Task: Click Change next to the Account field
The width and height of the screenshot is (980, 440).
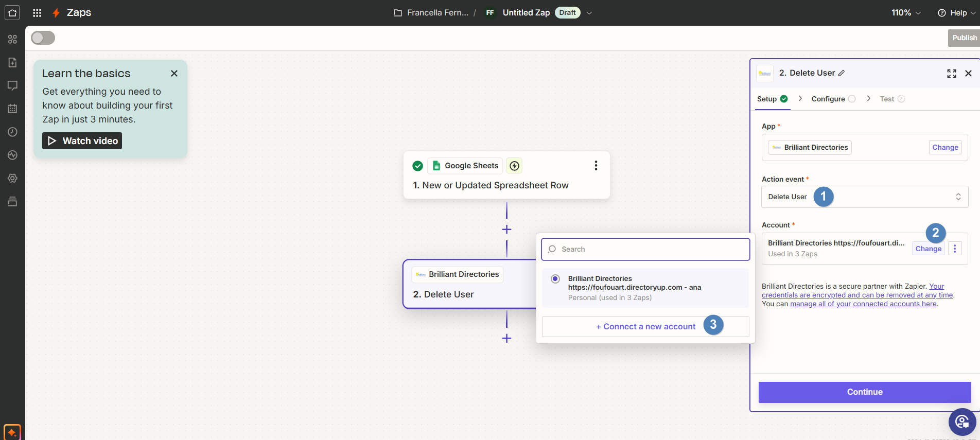Action: coord(928,249)
